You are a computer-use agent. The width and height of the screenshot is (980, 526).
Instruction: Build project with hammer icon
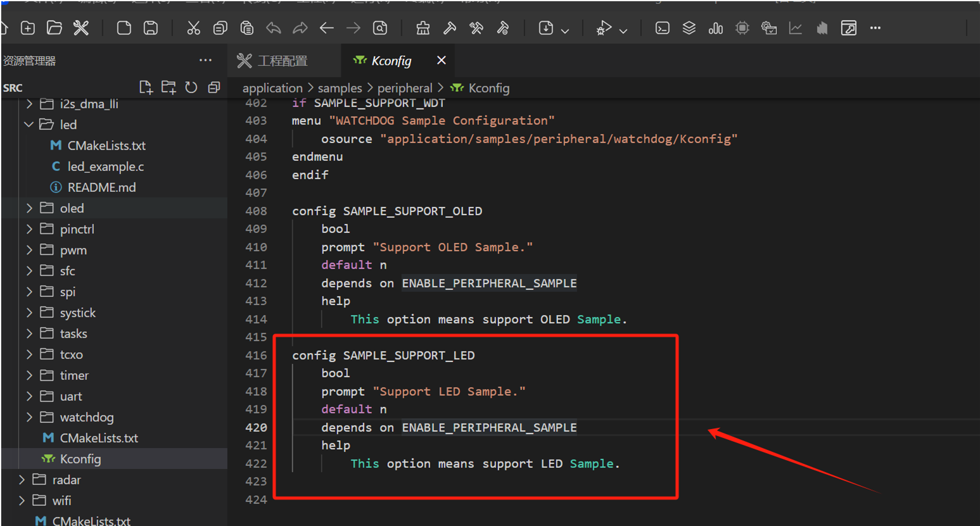[x=450, y=28]
